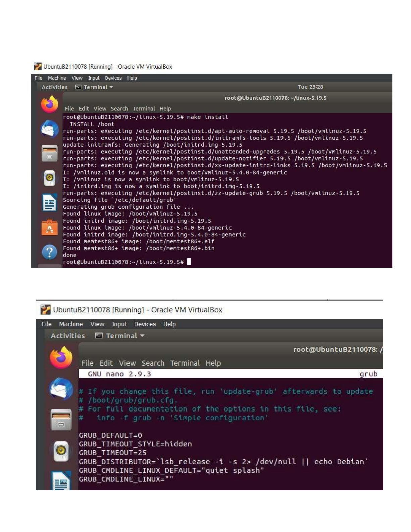Screen dimensions: 411x532
Task: Open the Files manager in the upper VM's dock
Action: coord(50,154)
